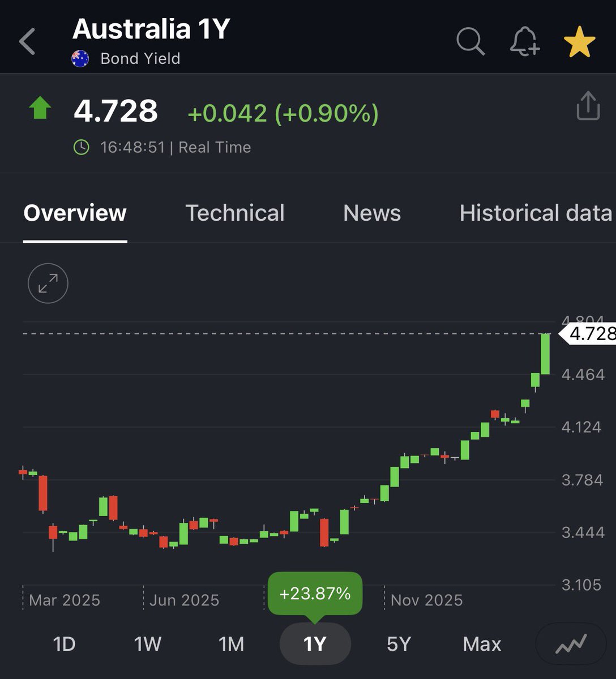
Task: Select the 1D time range
Action: click(64, 644)
